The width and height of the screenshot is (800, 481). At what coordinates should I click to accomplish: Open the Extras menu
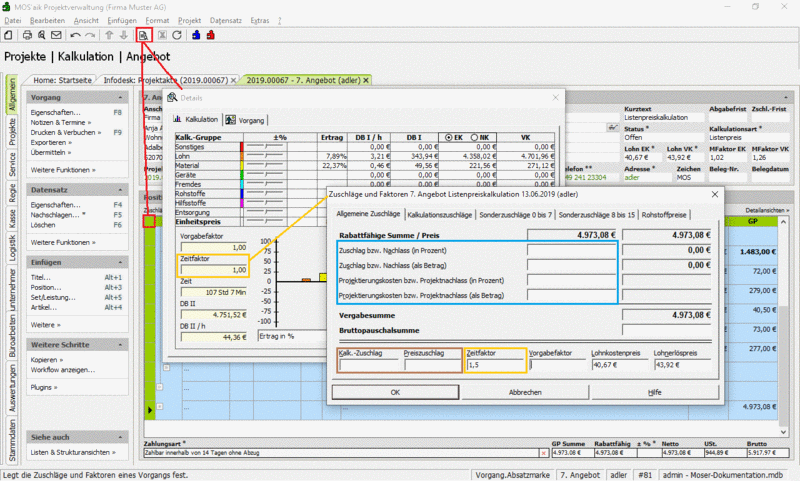(x=260, y=20)
